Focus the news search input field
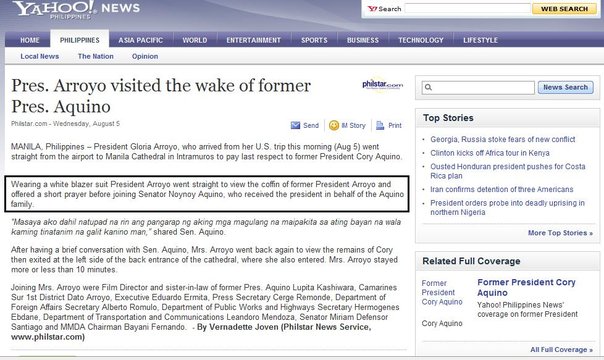Viewport: 604px width, 360px height. pyautogui.click(x=478, y=88)
